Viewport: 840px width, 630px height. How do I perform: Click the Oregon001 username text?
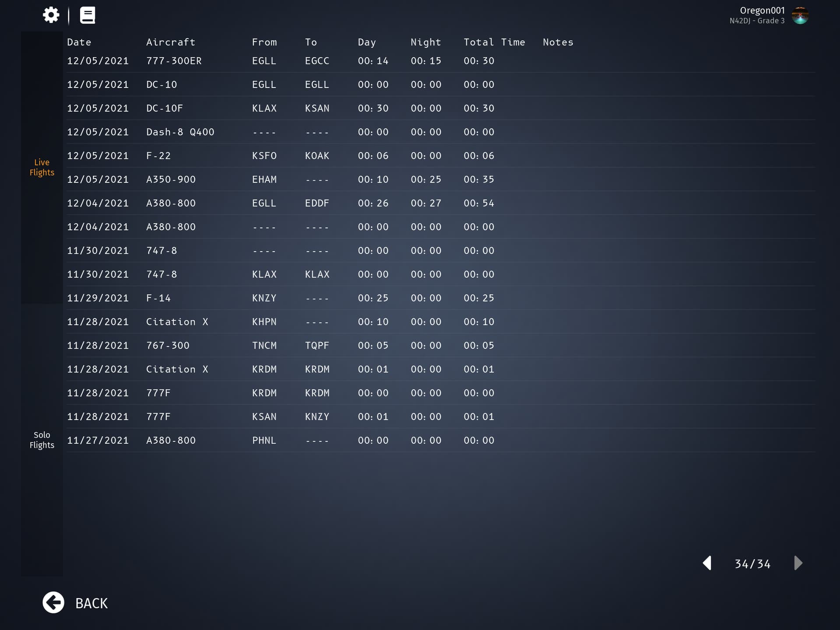[762, 10]
